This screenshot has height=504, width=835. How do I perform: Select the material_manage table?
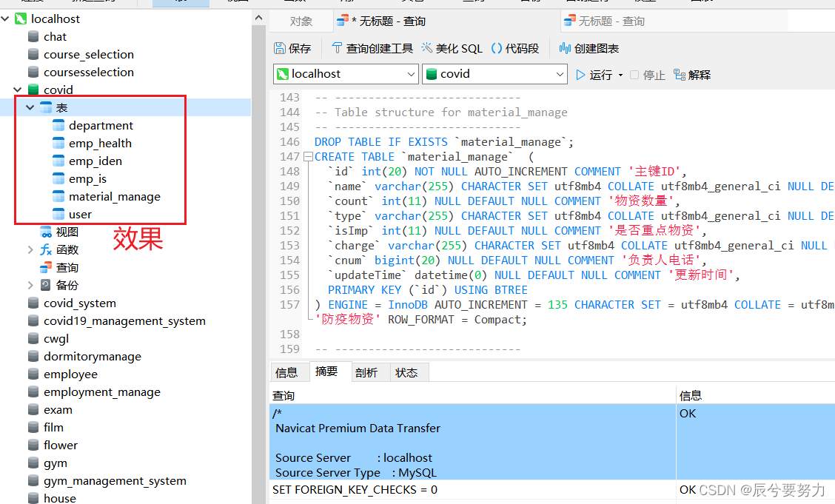[x=115, y=197]
